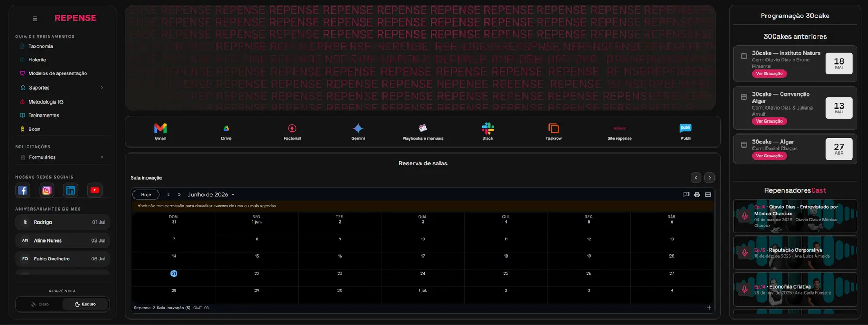Open Ep.14 Economia Criativa episode
The image size is (868, 325).
(x=795, y=290)
